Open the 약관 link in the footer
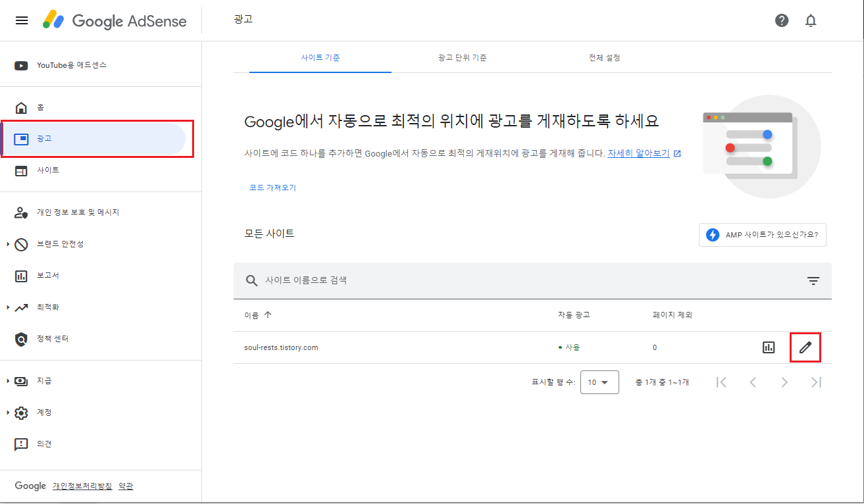This screenshot has width=864, height=504. pos(126,486)
